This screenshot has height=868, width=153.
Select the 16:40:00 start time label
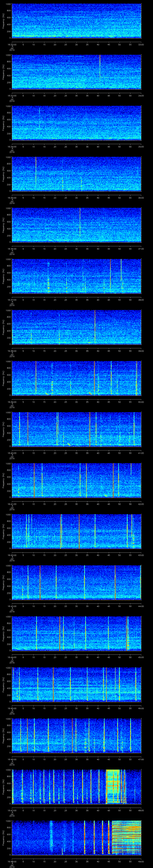12,453
